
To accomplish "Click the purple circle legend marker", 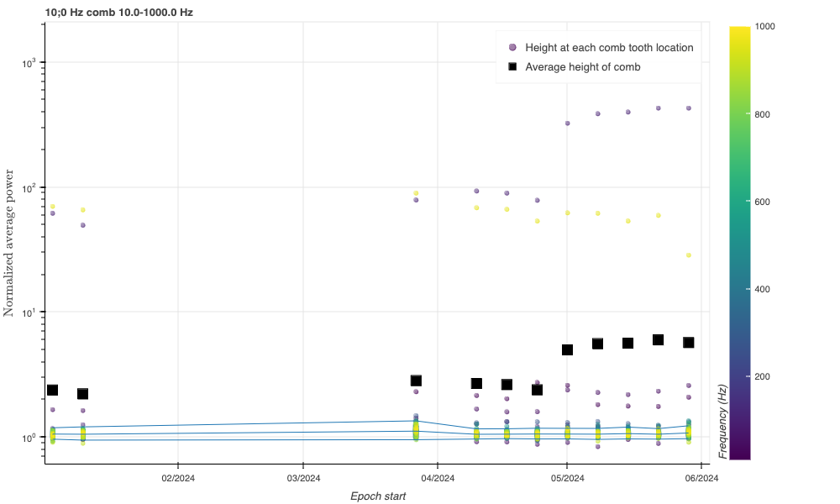I will 512,48.
